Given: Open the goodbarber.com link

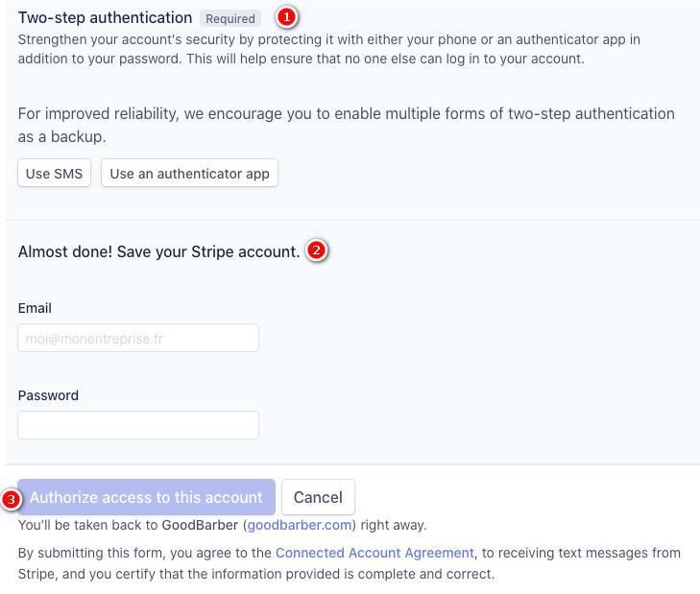Looking at the screenshot, I should pos(299,525).
